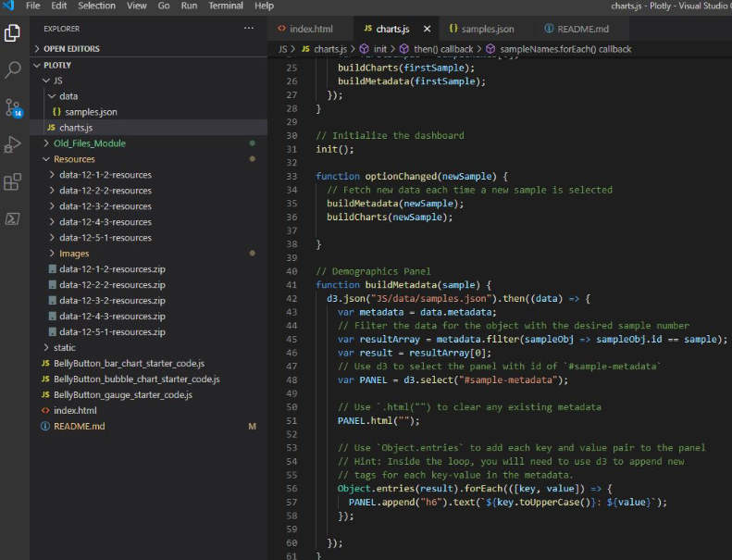This screenshot has width=732, height=560.
Task: Open the View menu
Action: 136,6
